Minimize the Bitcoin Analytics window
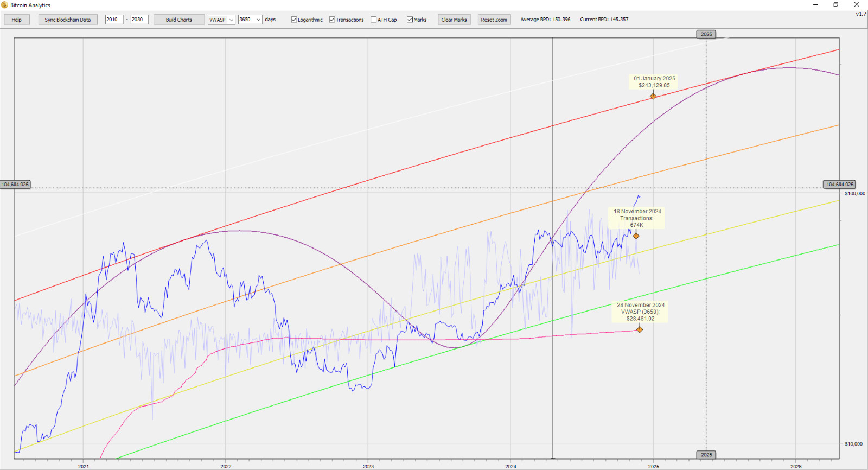Viewport: 868px width, 470px height. [x=815, y=5]
